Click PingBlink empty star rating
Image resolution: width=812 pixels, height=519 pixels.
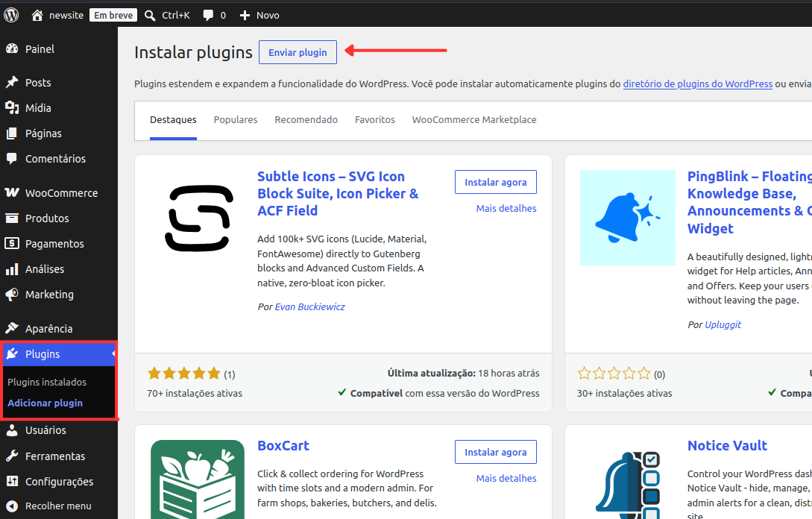click(614, 374)
